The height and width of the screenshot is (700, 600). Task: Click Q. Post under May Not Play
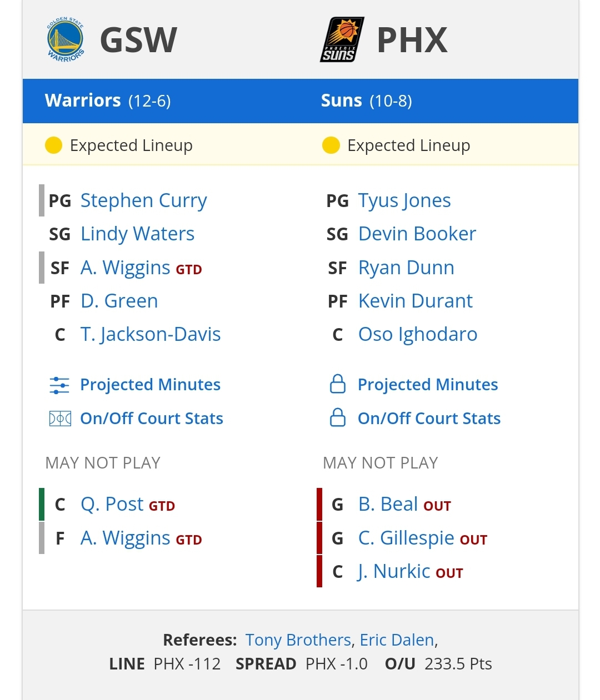tap(112, 504)
